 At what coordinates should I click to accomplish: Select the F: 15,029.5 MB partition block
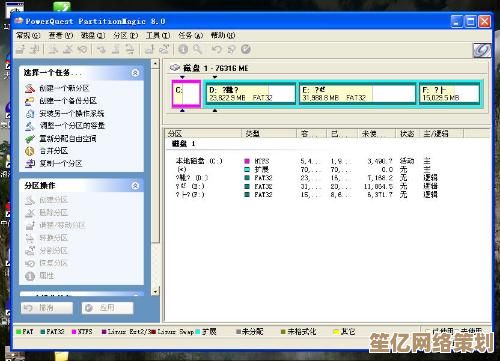click(x=450, y=94)
